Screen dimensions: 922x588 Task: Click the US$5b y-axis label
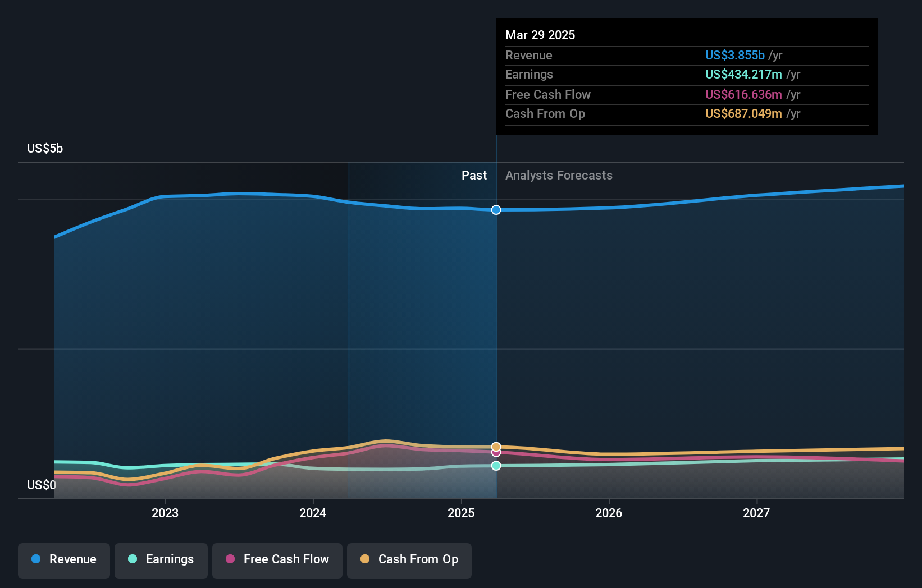(45, 148)
